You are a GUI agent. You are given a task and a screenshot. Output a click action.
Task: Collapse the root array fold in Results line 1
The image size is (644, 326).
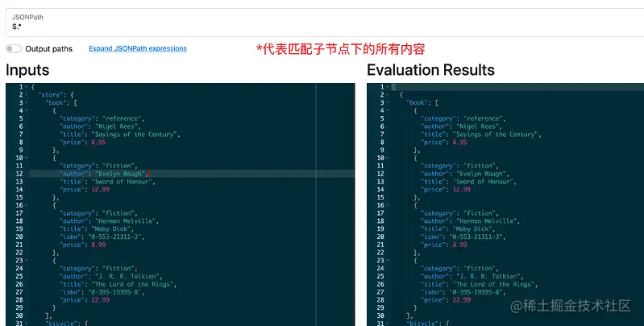coord(388,87)
